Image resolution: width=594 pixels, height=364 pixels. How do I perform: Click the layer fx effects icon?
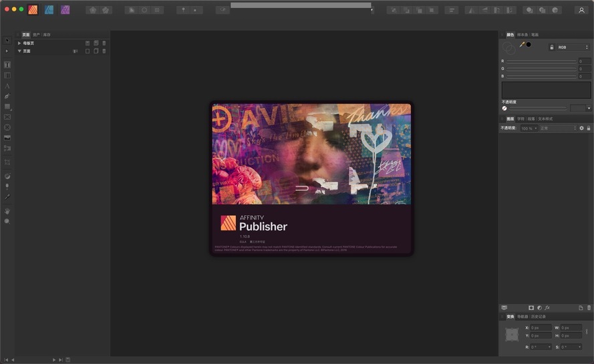[548, 307]
